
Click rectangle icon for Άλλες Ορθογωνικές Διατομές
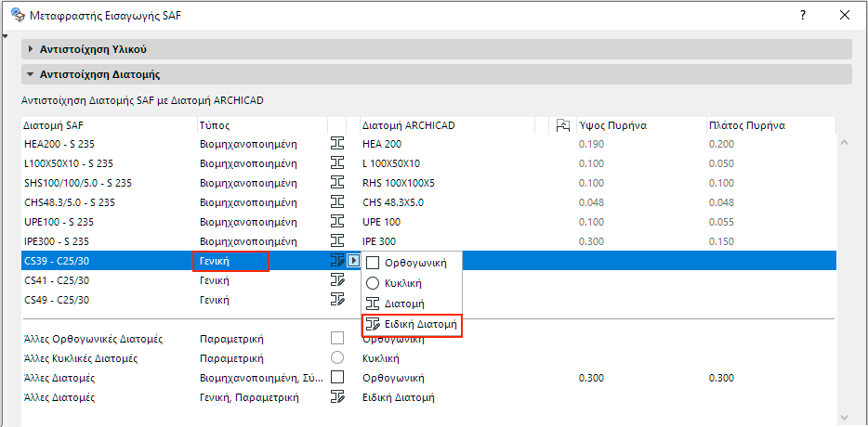tap(337, 339)
